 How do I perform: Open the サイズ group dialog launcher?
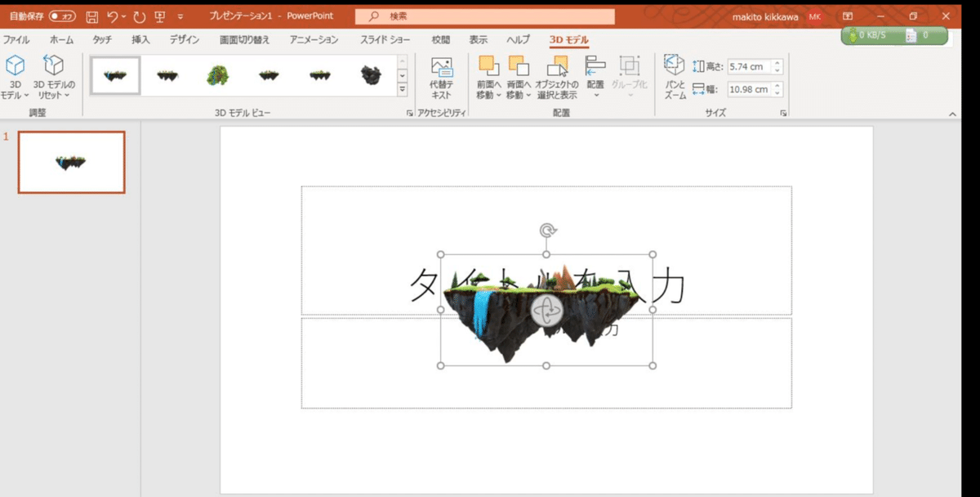point(783,114)
